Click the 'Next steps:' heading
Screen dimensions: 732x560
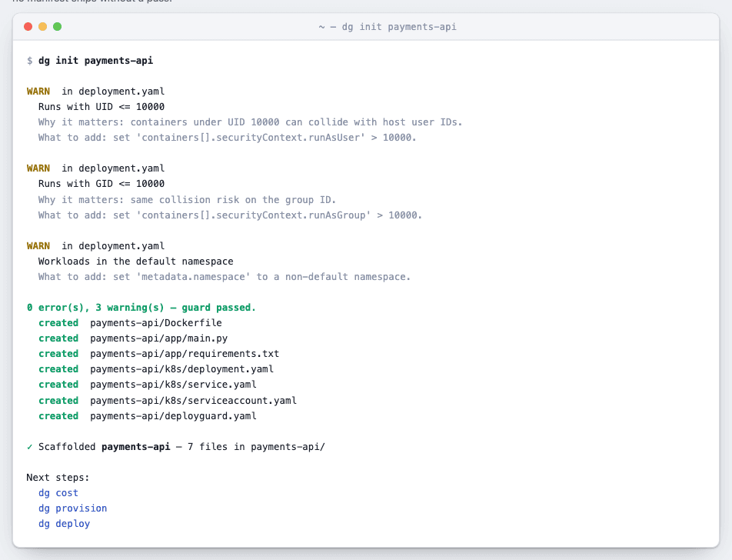[x=58, y=478]
